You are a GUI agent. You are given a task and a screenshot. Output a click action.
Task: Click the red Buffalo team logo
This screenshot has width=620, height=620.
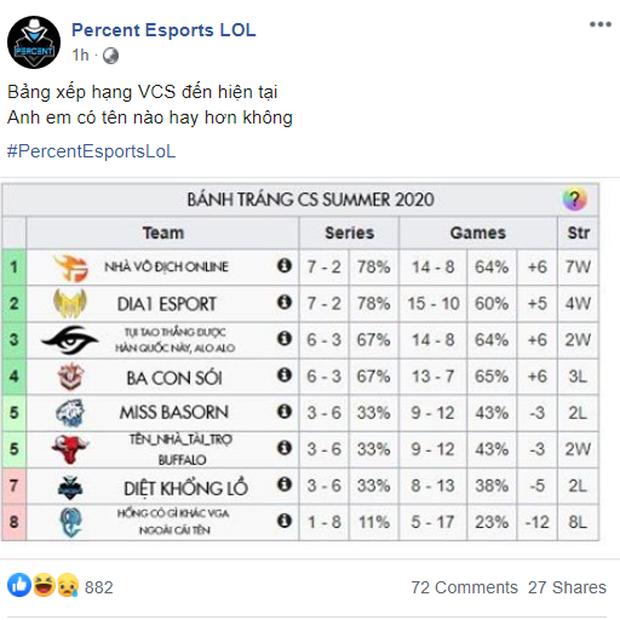coord(70,449)
